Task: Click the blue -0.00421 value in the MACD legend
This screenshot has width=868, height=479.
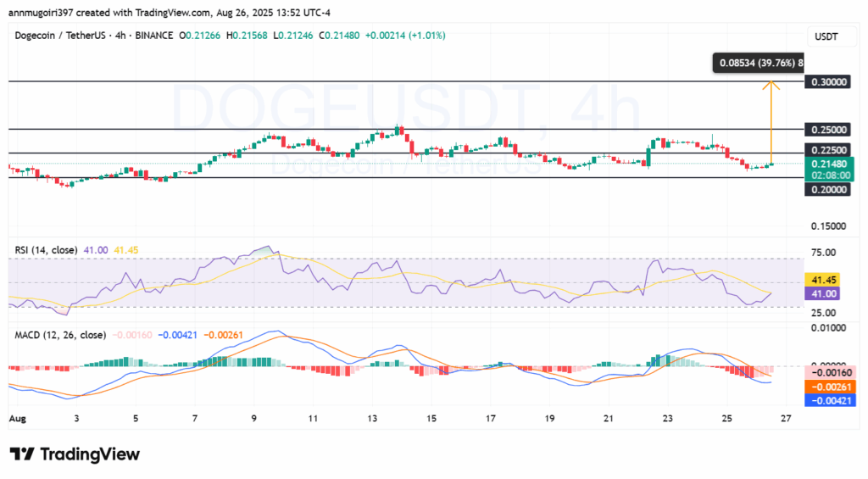Action: [x=177, y=335]
